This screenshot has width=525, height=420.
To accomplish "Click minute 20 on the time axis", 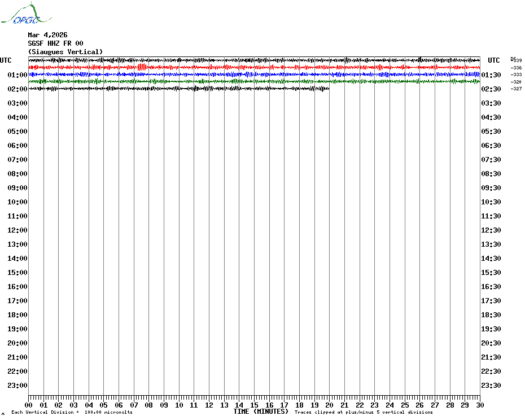I will click(330, 405).
